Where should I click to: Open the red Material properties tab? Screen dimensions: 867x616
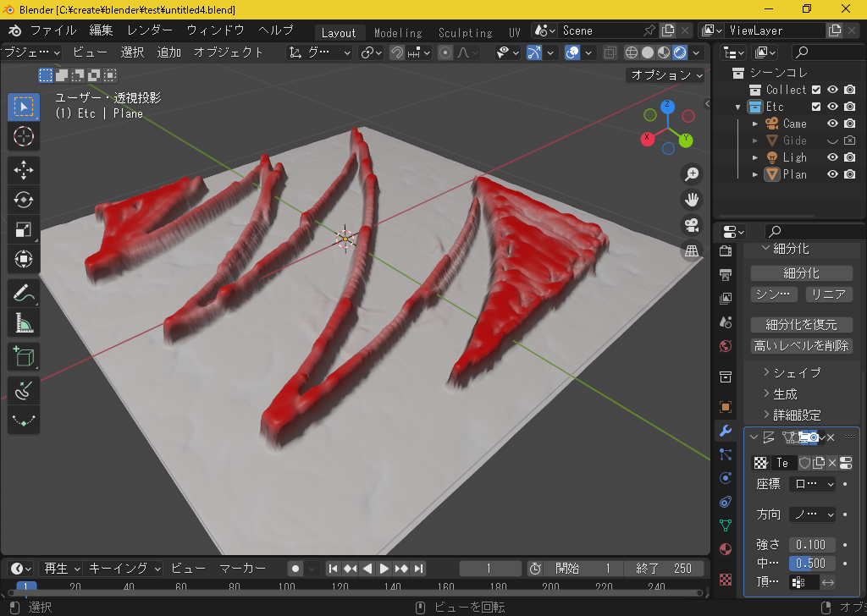(726, 549)
